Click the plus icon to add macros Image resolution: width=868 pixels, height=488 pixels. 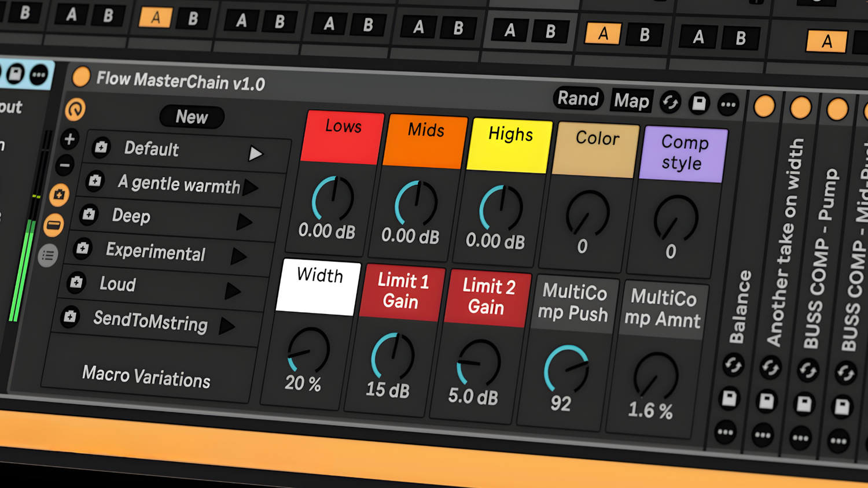(x=69, y=139)
